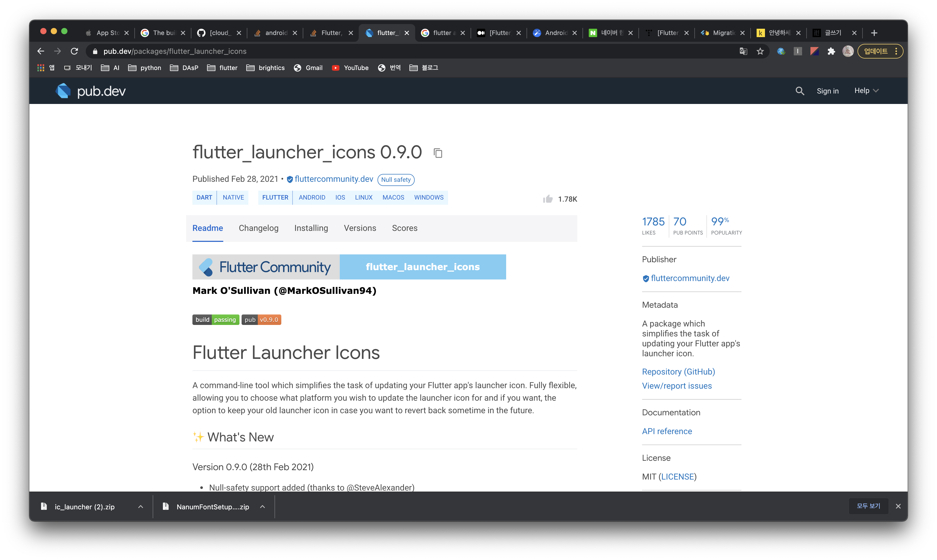Expand NanumFontSetup zip download options chevron
The height and width of the screenshot is (560, 937).
click(x=262, y=507)
